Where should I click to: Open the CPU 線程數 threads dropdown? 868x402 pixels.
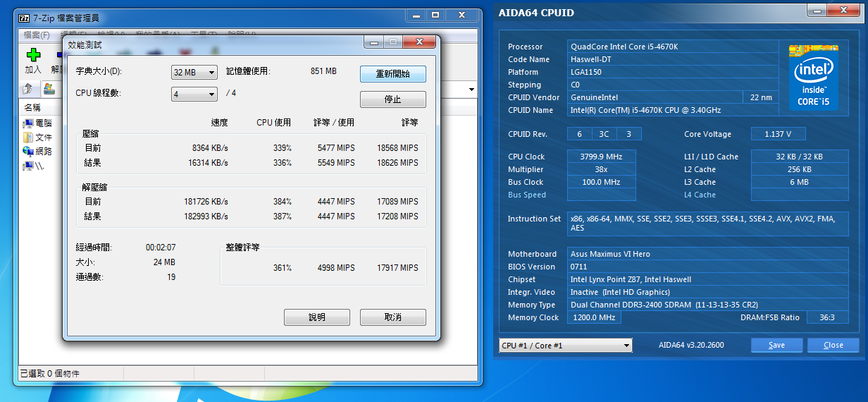tap(194, 94)
